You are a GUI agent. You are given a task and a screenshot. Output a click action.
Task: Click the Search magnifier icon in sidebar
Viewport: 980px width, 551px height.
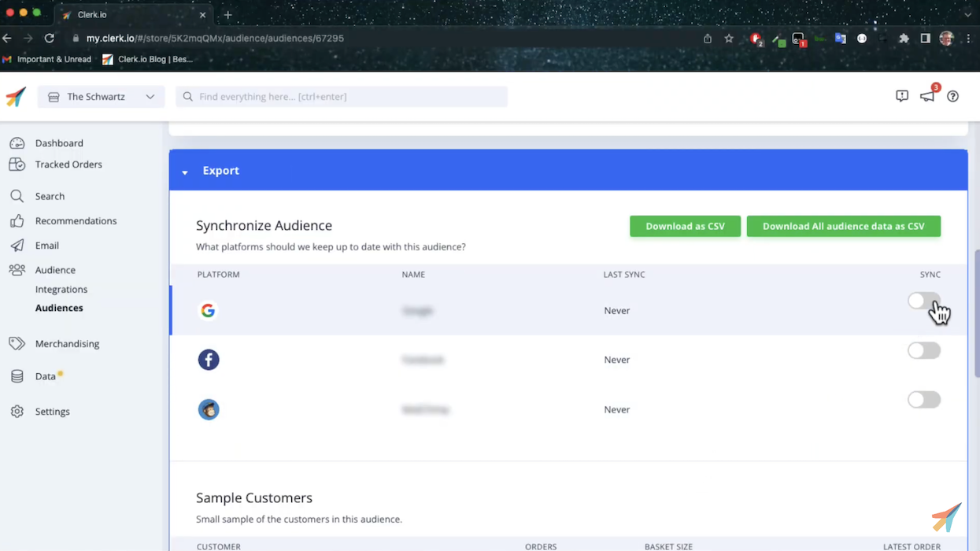pos(17,196)
